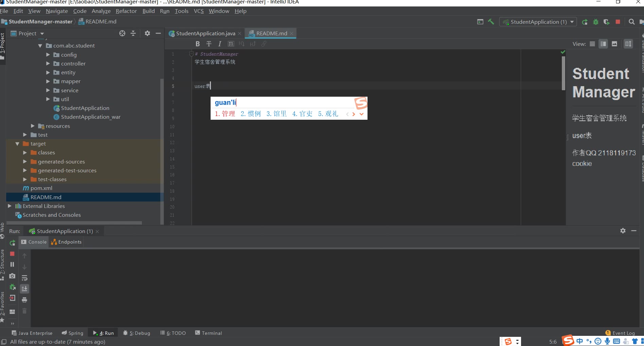This screenshot has height=346, width=644.
Task: Stop the running application in top toolbar
Action: [x=618, y=22]
